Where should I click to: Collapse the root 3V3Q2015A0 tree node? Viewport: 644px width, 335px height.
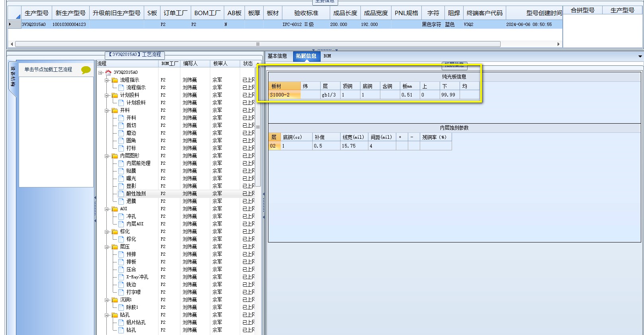(101, 73)
